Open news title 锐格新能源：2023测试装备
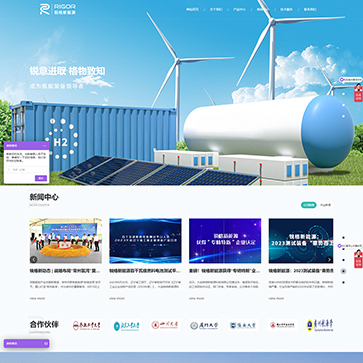363x363 pixels. (x=301, y=271)
